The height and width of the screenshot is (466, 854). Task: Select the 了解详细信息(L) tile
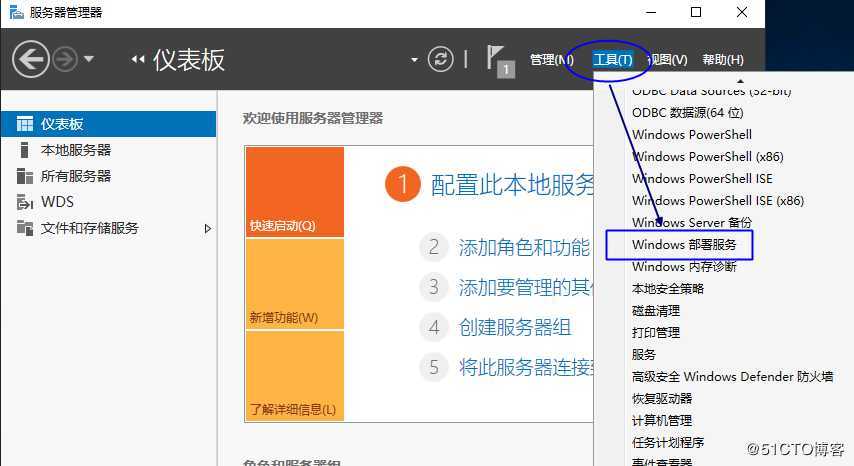(294, 376)
